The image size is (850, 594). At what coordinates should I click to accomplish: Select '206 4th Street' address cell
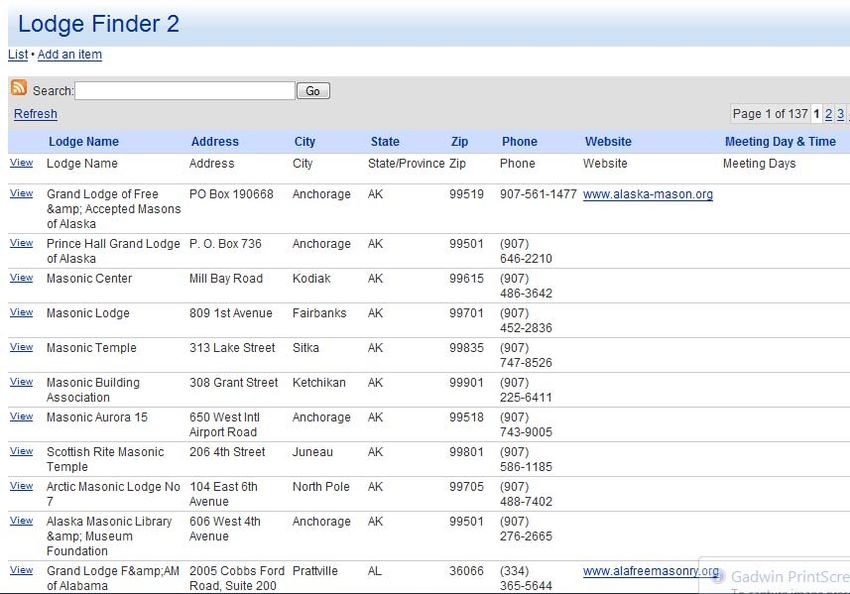tap(227, 452)
